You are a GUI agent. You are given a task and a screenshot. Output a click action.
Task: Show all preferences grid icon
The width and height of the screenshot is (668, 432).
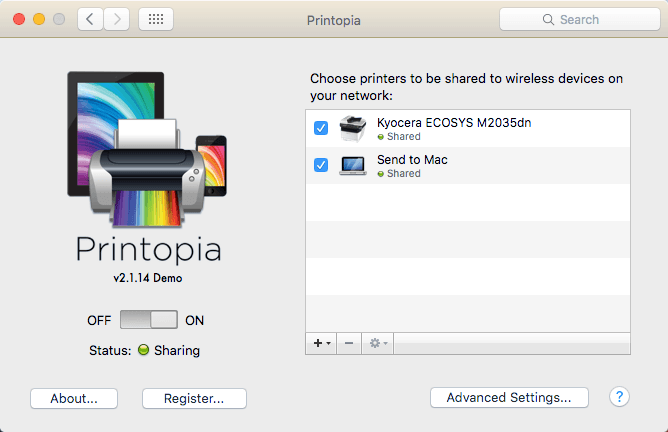coord(156,19)
